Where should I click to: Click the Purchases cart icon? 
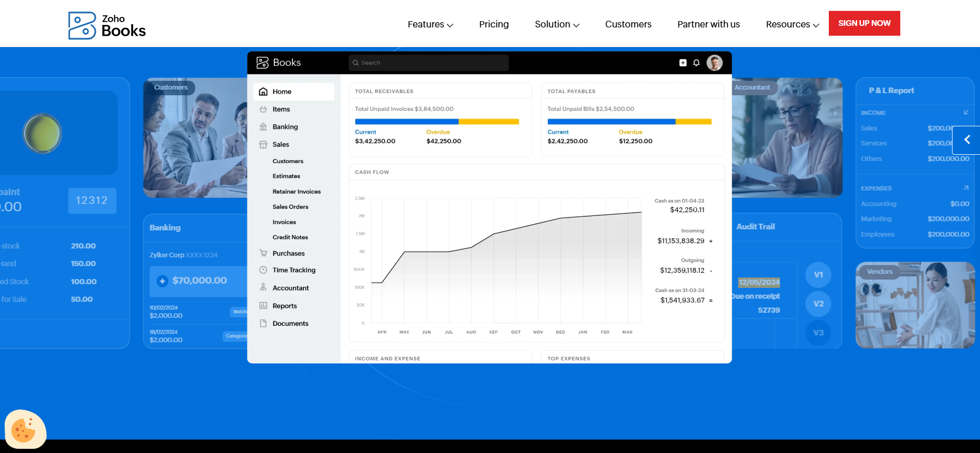[x=263, y=253]
